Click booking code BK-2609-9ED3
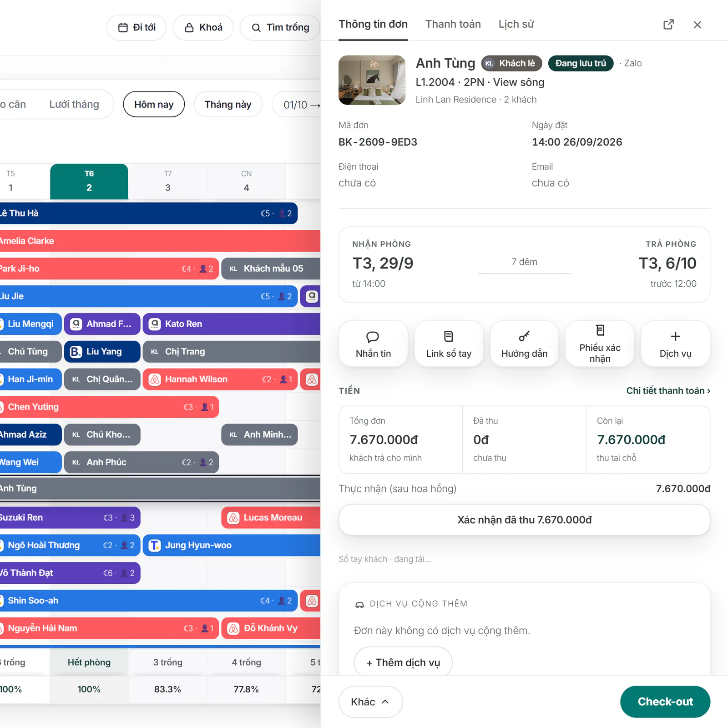728x728 pixels. 378,142
